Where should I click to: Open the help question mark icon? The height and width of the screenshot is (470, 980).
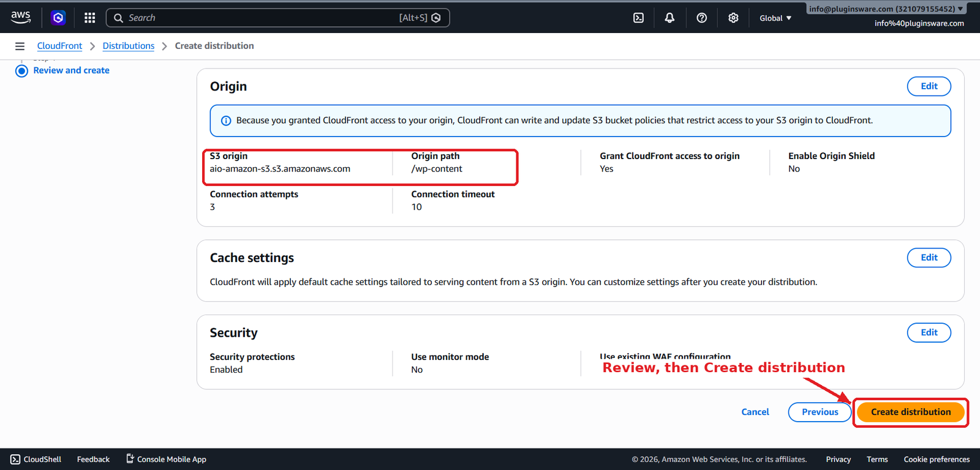[702, 18]
